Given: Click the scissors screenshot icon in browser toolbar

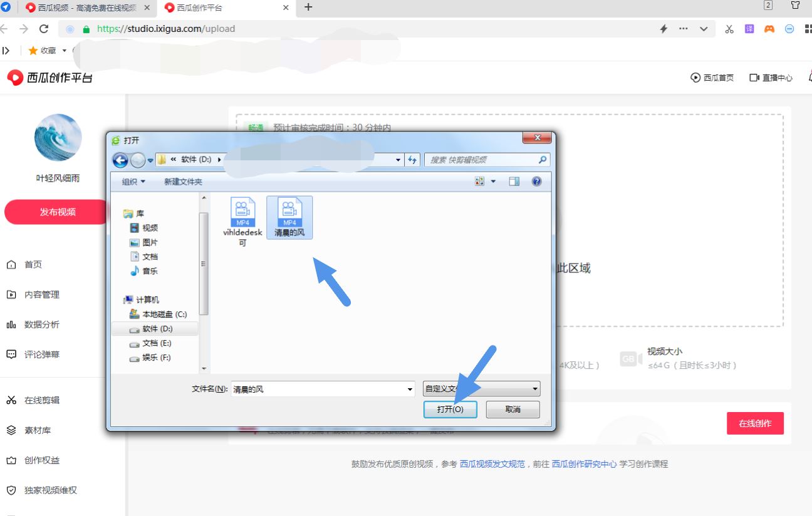Looking at the screenshot, I should pos(729,29).
